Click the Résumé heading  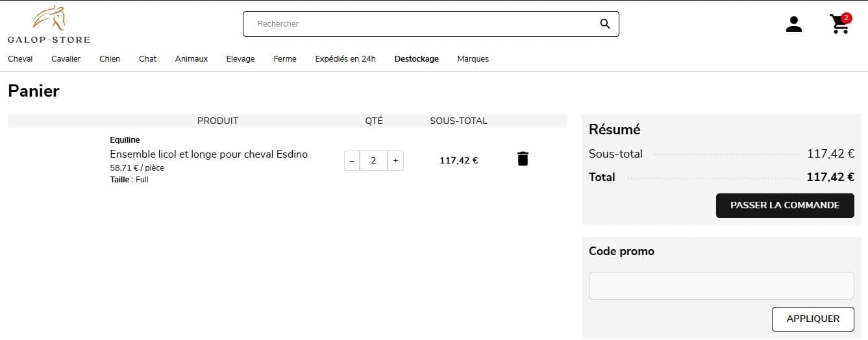pyautogui.click(x=615, y=129)
